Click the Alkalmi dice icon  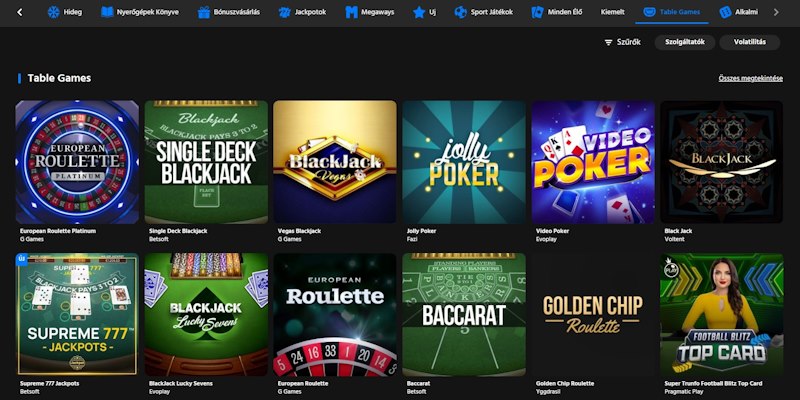click(x=725, y=12)
